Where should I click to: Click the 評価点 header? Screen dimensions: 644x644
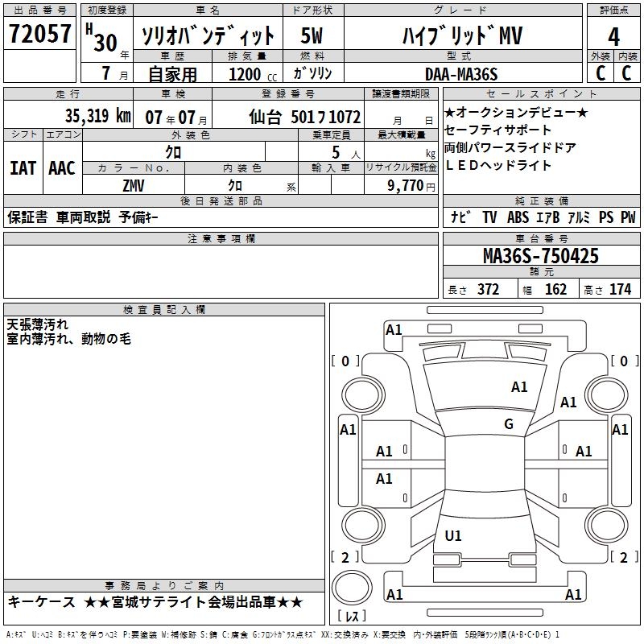click(x=613, y=10)
